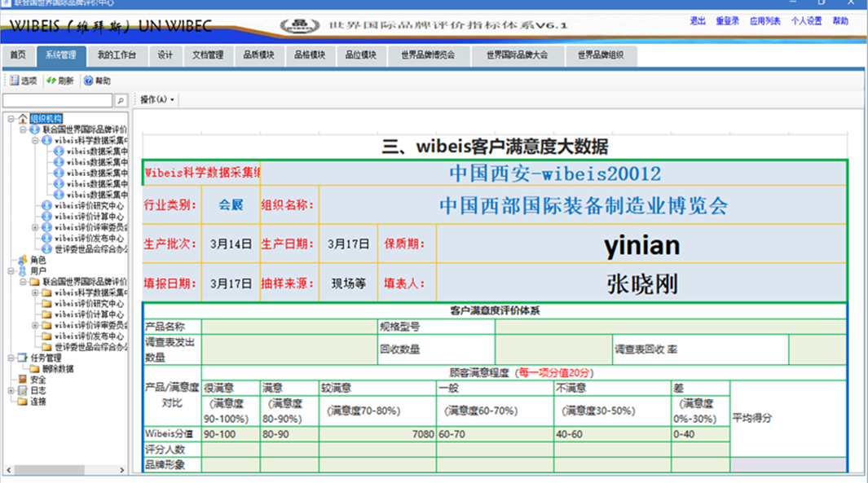Click the home icon beside 组织机构
Screen dimensions: 868x483
(23, 118)
